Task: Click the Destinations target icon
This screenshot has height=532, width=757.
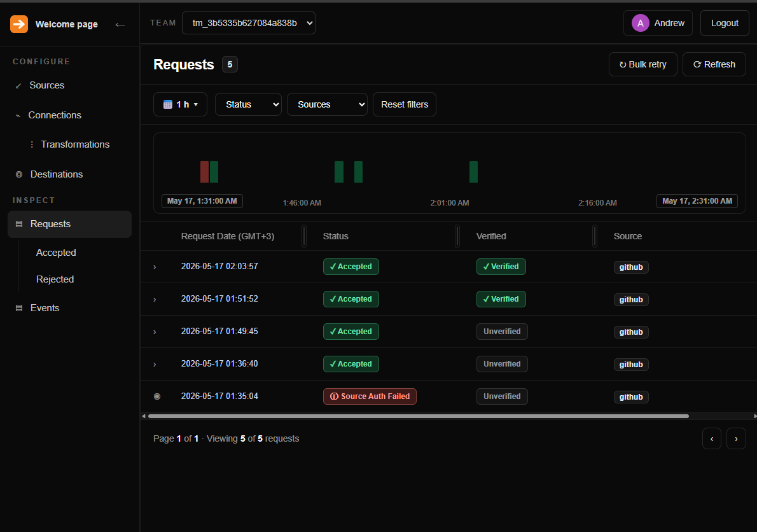Action: [x=19, y=174]
